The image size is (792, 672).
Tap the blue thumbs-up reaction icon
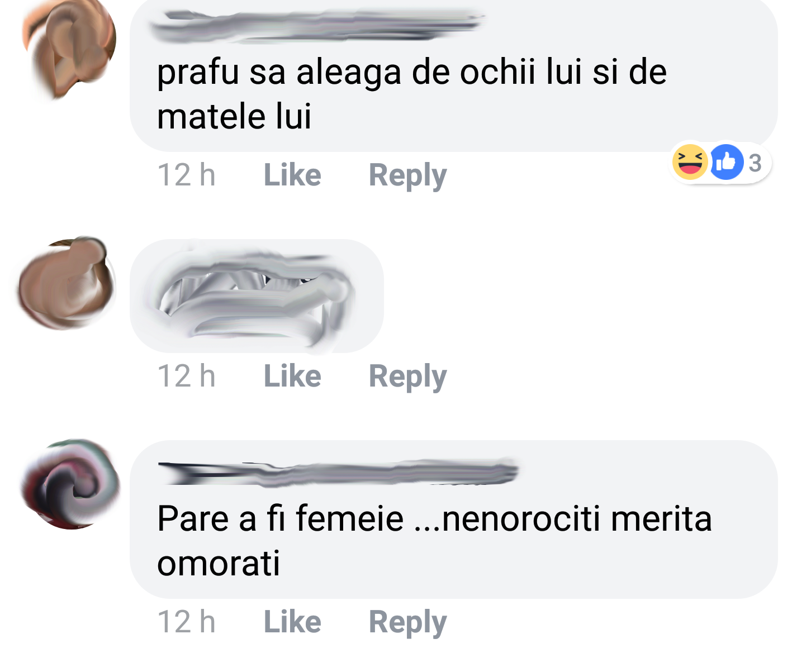726,162
